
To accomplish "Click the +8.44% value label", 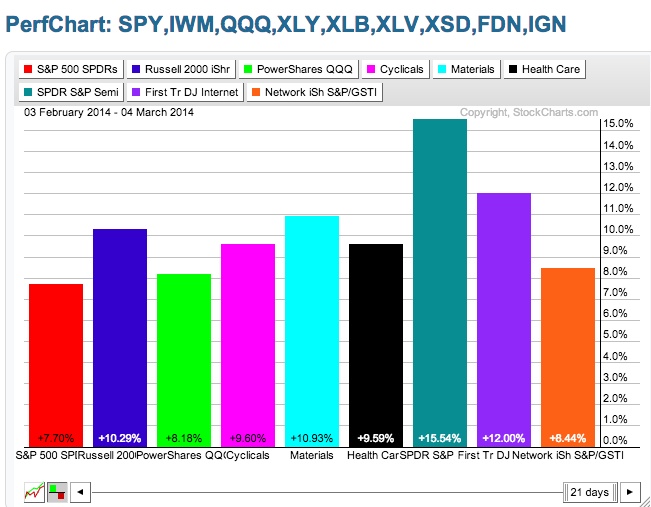I will point(568,438).
